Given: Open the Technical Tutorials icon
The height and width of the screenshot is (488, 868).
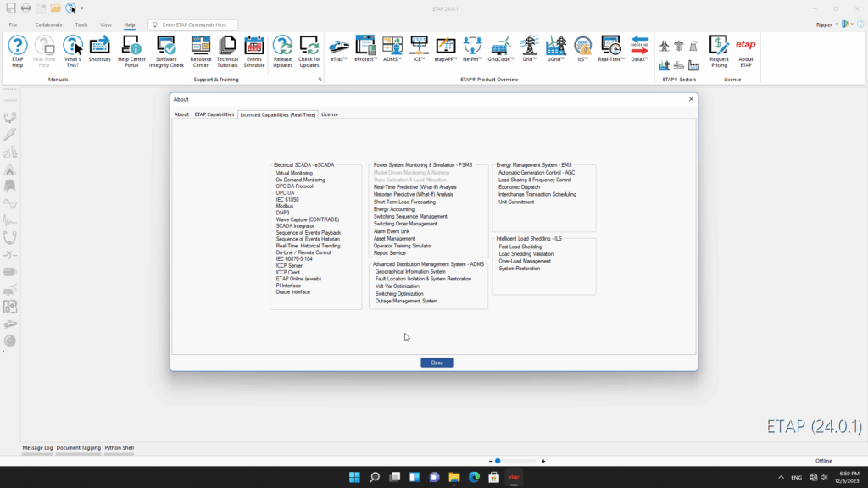Looking at the screenshot, I should click(227, 51).
